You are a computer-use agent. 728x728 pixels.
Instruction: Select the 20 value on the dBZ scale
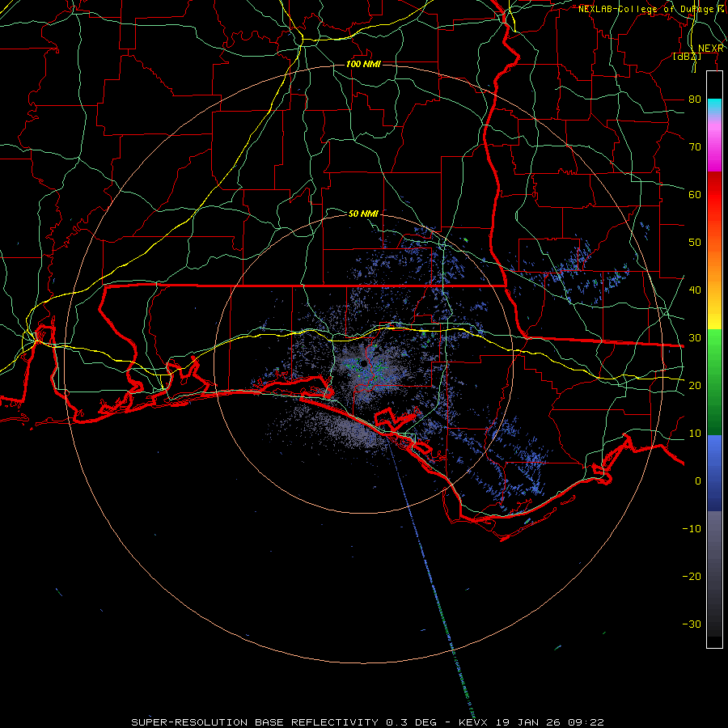tap(695, 385)
